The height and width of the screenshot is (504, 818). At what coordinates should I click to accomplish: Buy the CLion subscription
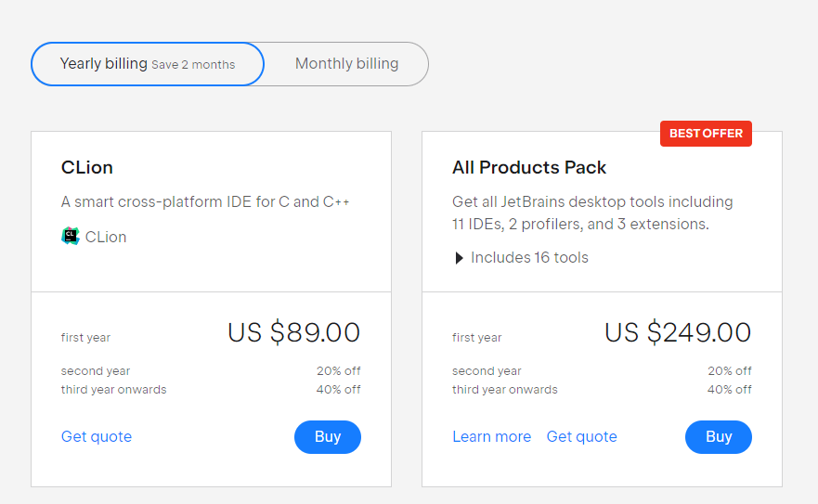pos(328,436)
